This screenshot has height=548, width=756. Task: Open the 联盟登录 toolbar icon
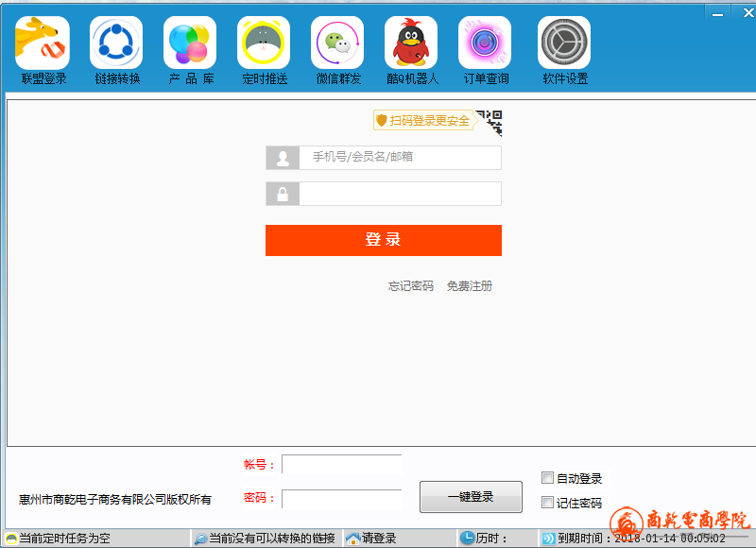click(x=43, y=43)
